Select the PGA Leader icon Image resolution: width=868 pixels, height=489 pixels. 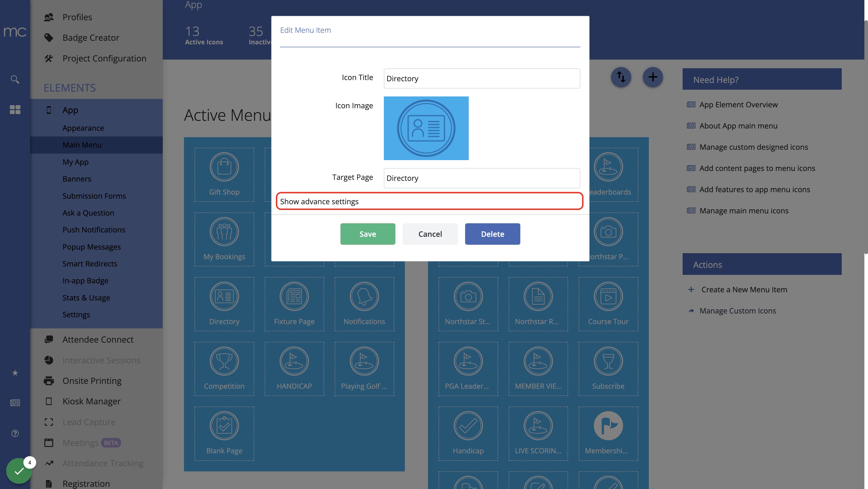tap(468, 369)
